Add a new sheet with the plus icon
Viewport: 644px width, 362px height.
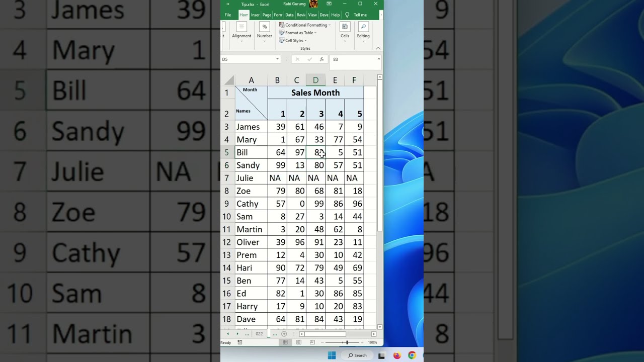tap(284, 334)
